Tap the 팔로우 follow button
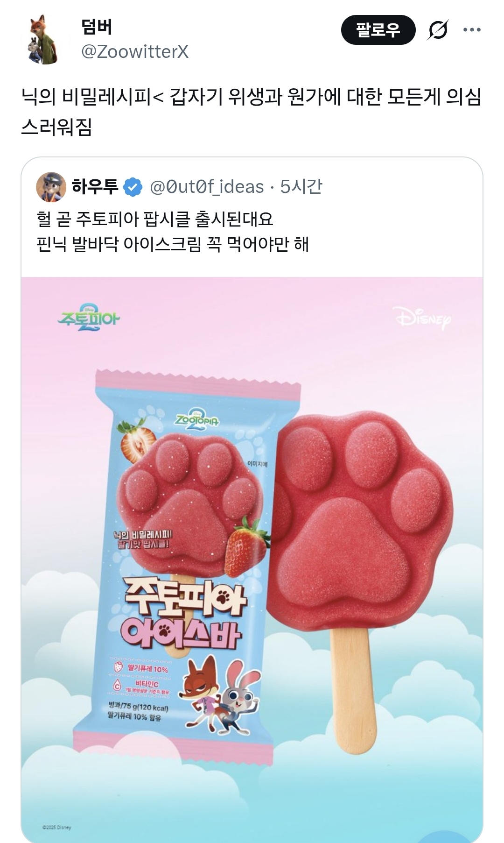 pos(378,30)
